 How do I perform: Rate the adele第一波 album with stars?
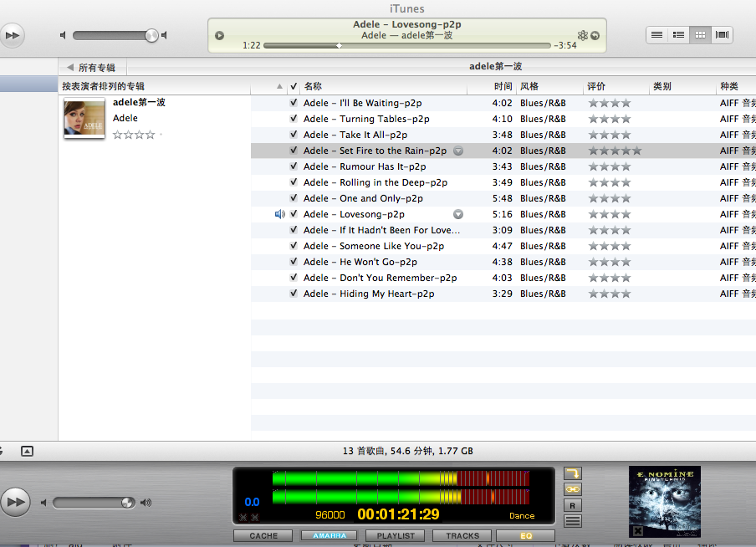click(134, 135)
